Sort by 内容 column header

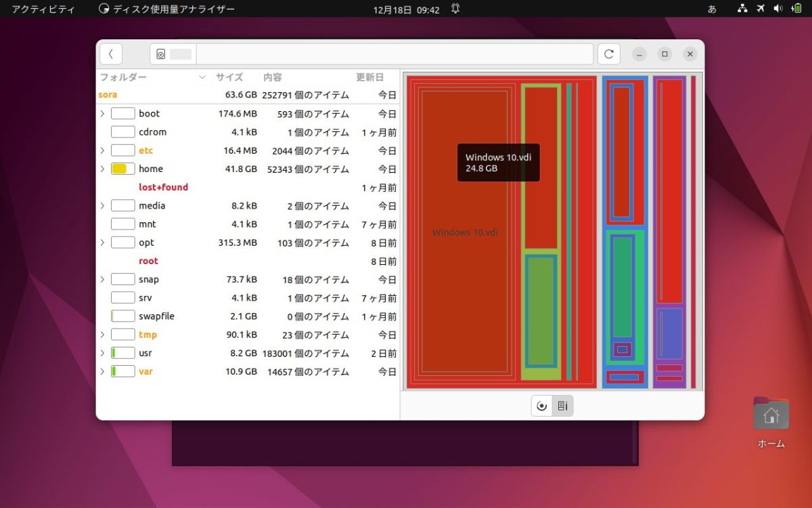pyautogui.click(x=306, y=77)
